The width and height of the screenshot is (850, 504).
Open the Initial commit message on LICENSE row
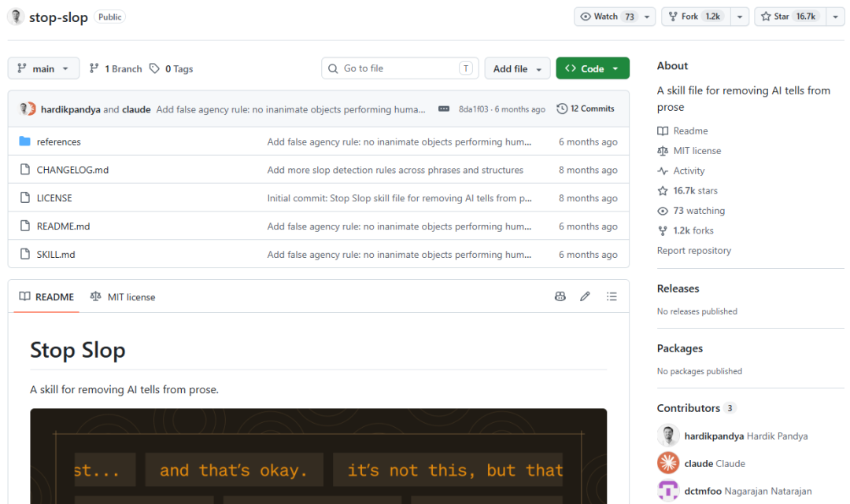tap(400, 198)
